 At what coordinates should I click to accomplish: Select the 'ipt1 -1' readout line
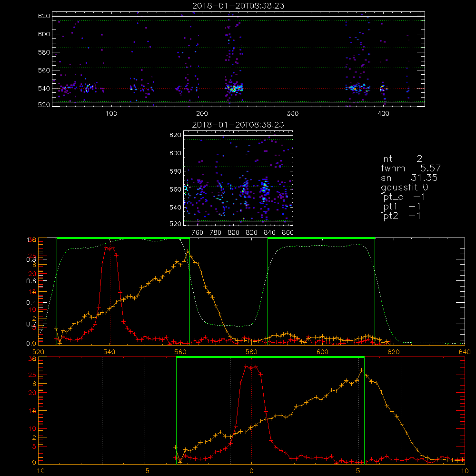click(401, 207)
